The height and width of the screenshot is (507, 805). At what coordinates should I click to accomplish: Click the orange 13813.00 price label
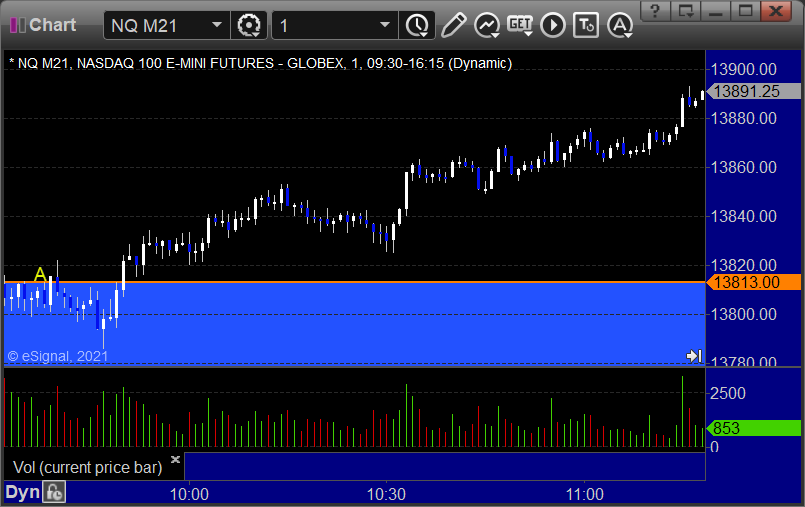[754, 282]
